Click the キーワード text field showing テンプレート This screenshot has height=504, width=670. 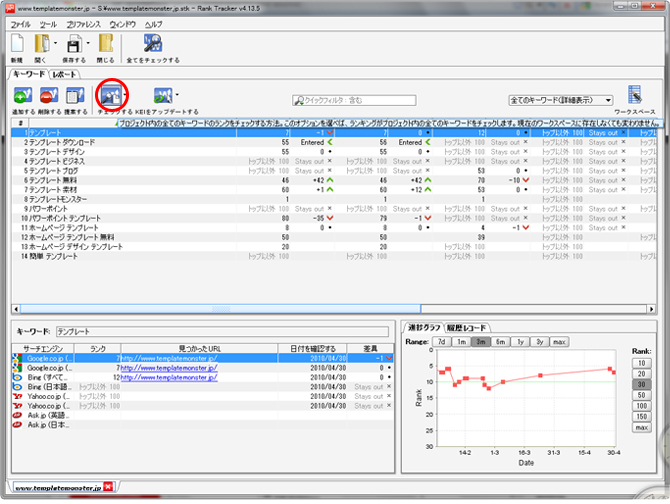tap(222, 331)
